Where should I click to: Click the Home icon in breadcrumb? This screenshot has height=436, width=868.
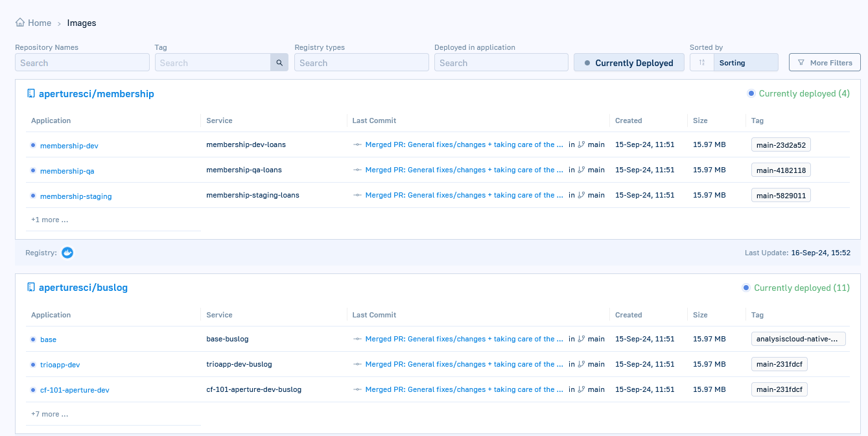20,23
